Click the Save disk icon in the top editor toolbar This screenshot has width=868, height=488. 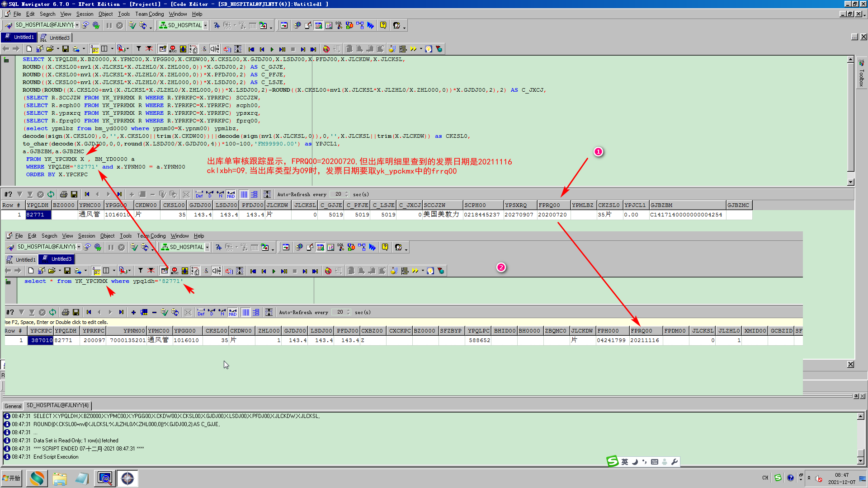click(65, 49)
